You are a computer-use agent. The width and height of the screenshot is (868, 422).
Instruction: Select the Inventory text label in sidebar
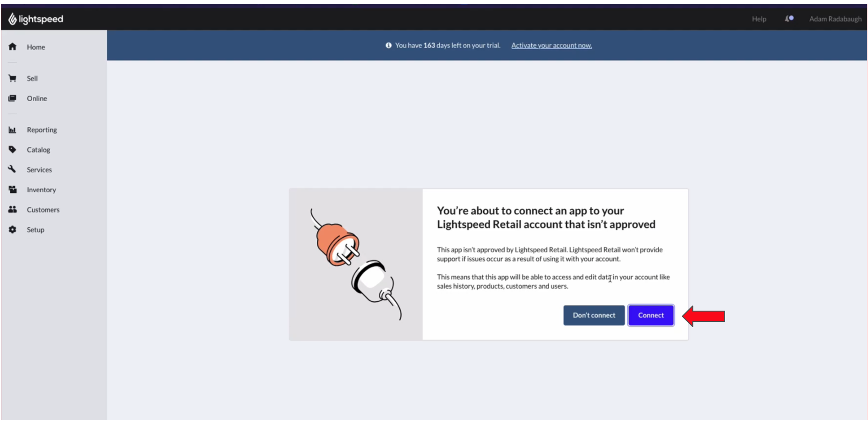pos(41,189)
